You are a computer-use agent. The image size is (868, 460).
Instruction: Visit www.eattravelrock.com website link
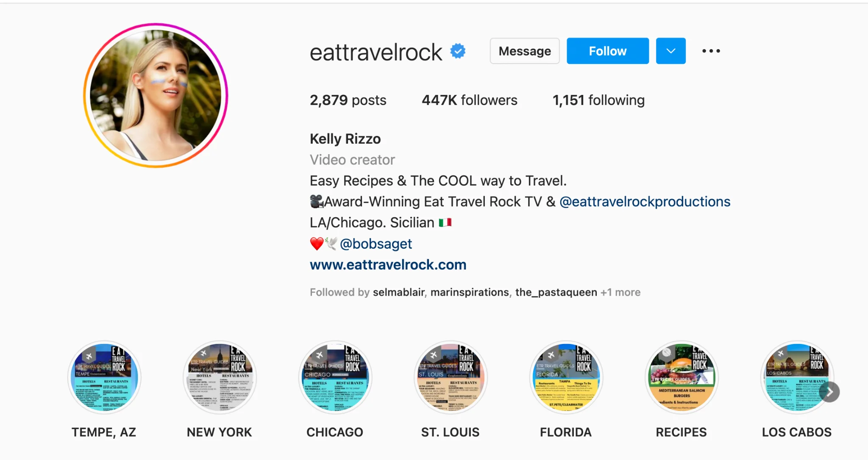(387, 264)
